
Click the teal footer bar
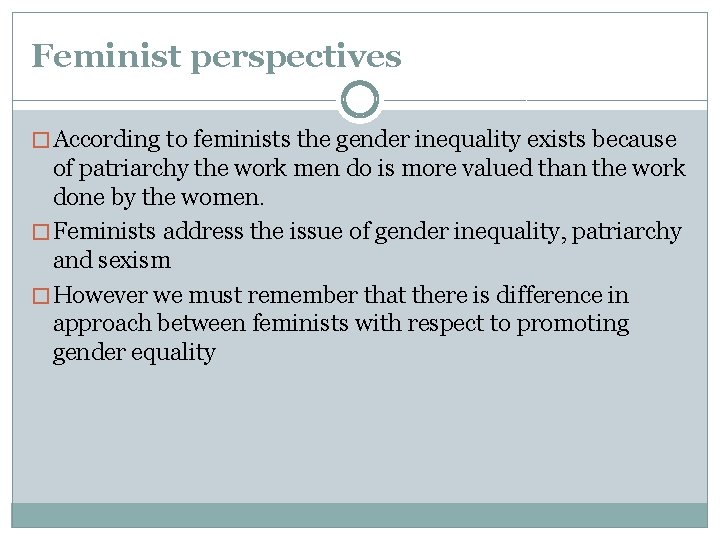(360, 515)
